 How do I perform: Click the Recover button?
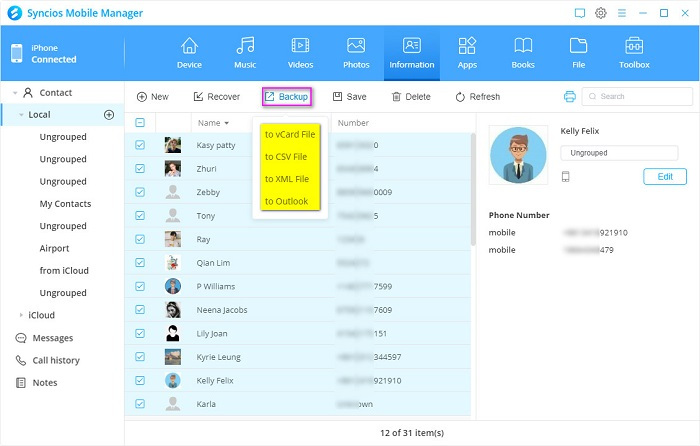pyautogui.click(x=216, y=97)
